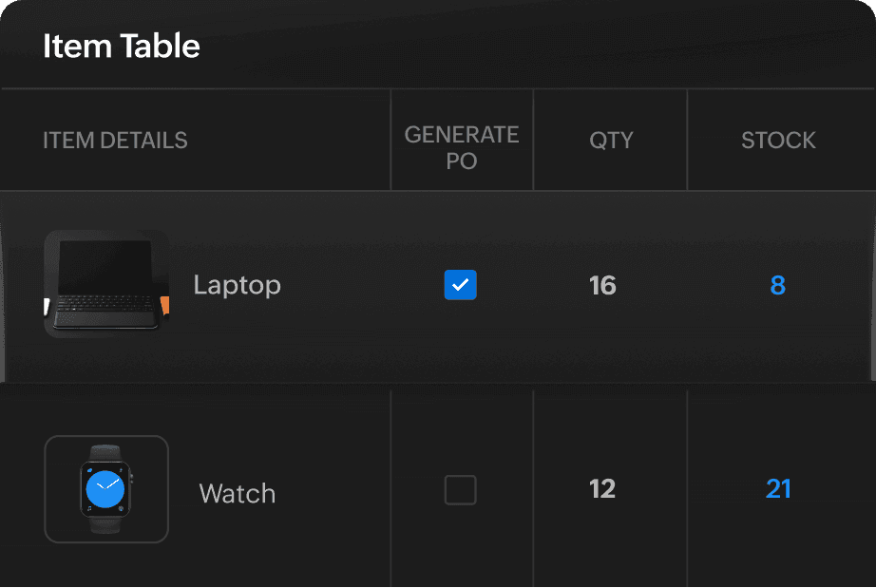The height and width of the screenshot is (588, 876).
Task: Enable Generate PO for the Watch item
Action: [x=461, y=490]
